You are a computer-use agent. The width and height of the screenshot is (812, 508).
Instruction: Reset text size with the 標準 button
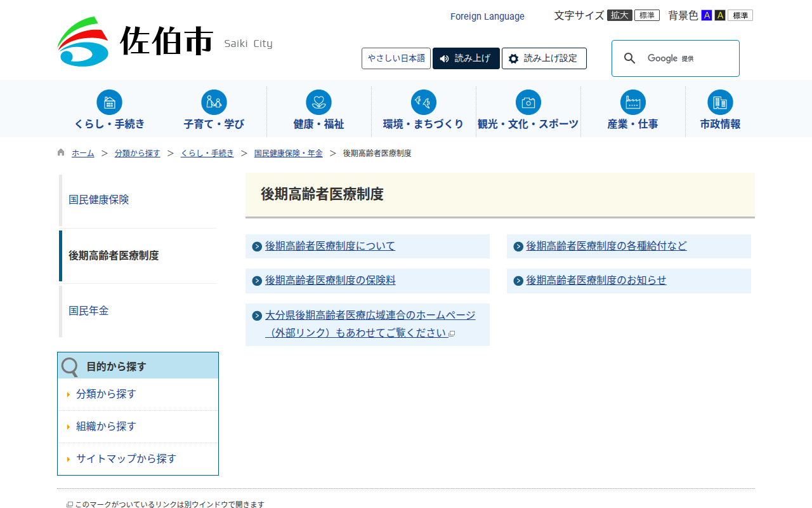pos(646,15)
